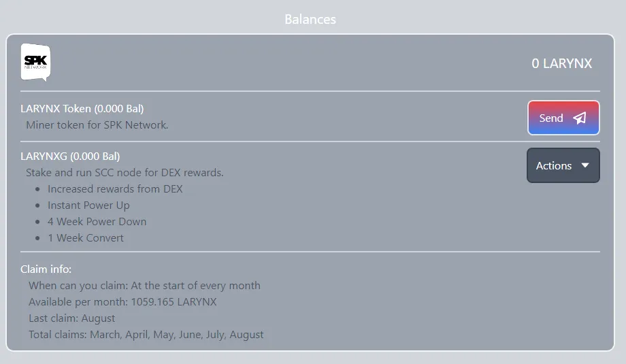
Task: Click the 0 LARYNX balance total
Action: (x=562, y=63)
